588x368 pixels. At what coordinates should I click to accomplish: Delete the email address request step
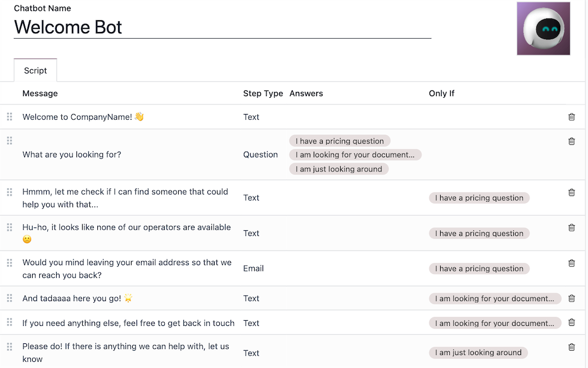pyautogui.click(x=572, y=263)
